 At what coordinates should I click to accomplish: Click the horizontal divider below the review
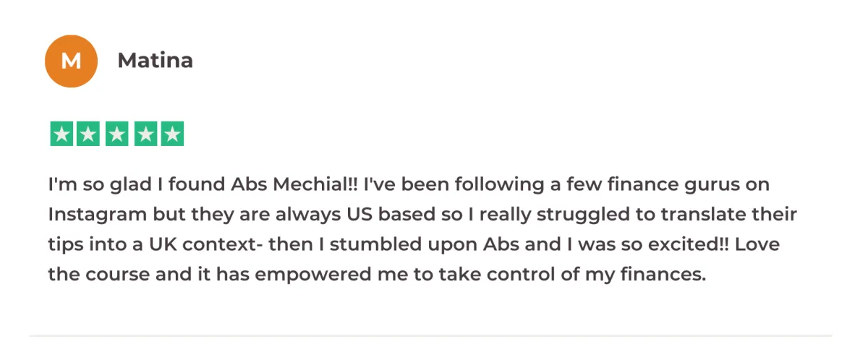[430, 335]
